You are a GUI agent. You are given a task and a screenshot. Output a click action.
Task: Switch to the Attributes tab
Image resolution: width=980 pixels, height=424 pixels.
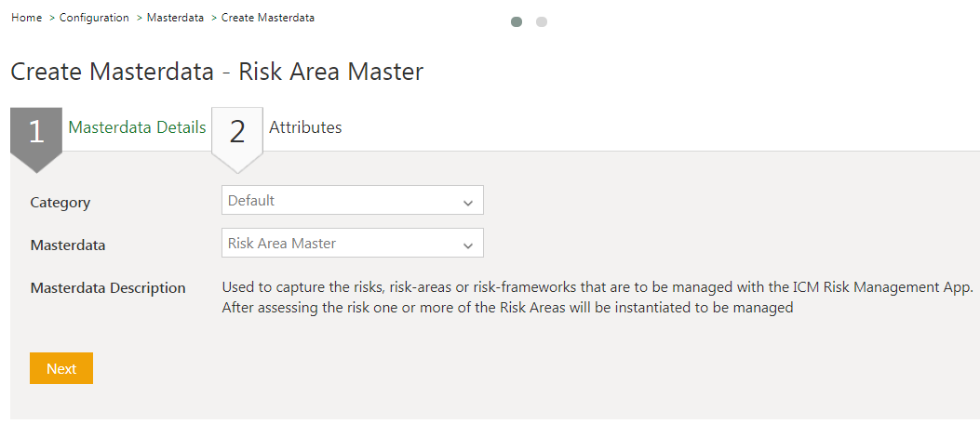305,127
